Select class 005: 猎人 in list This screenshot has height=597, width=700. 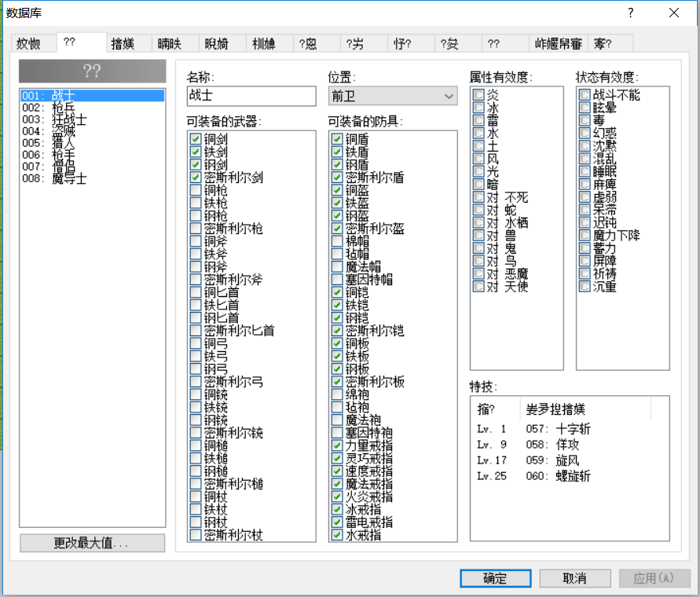pyautogui.click(x=93, y=143)
